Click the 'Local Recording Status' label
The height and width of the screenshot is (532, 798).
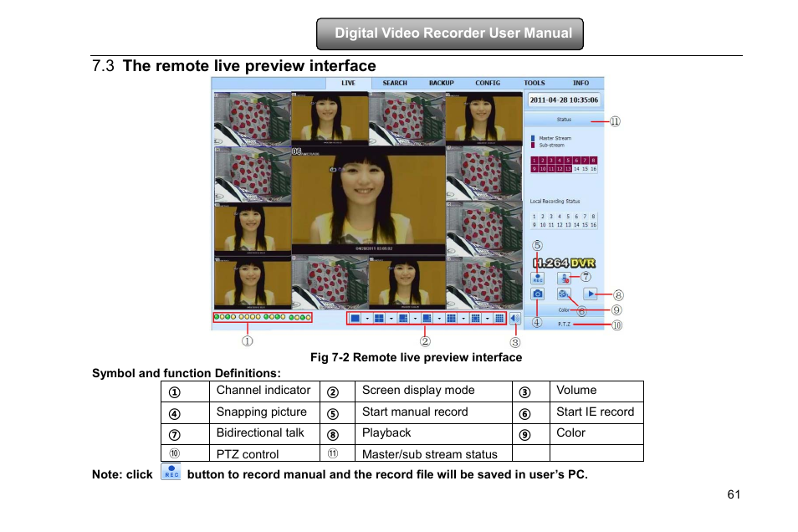click(555, 201)
